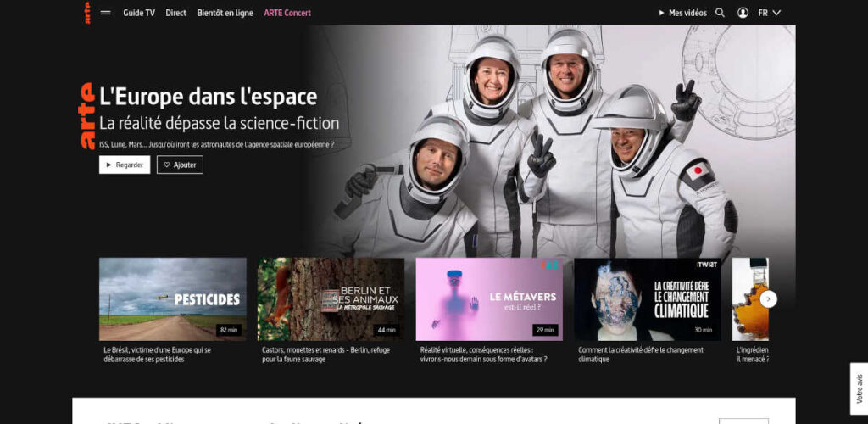Open Berlin et ses animaux thumbnail
The image size is (868, 424).
click(331, 298)
